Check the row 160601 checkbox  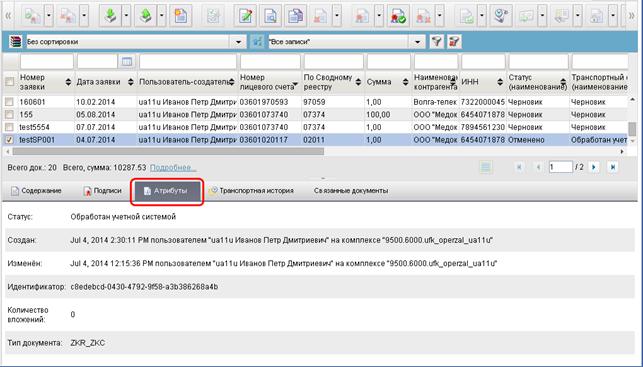coord(9,102)
